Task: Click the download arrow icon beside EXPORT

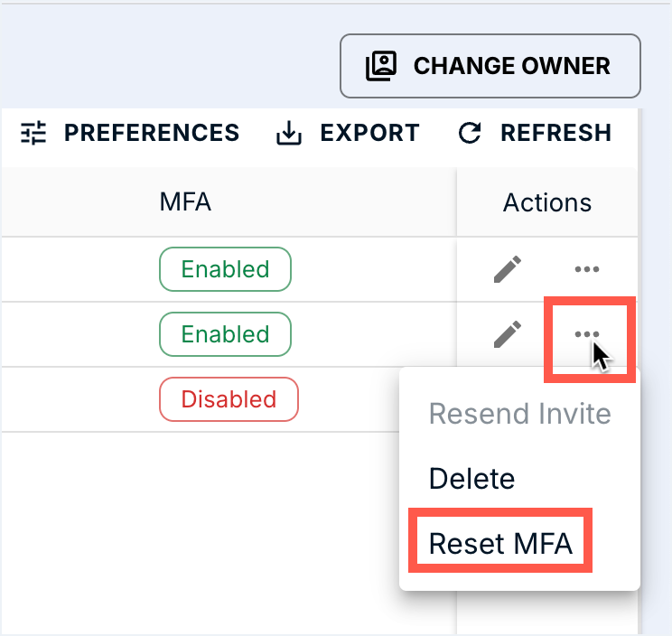Action: [x=288, y=134]
